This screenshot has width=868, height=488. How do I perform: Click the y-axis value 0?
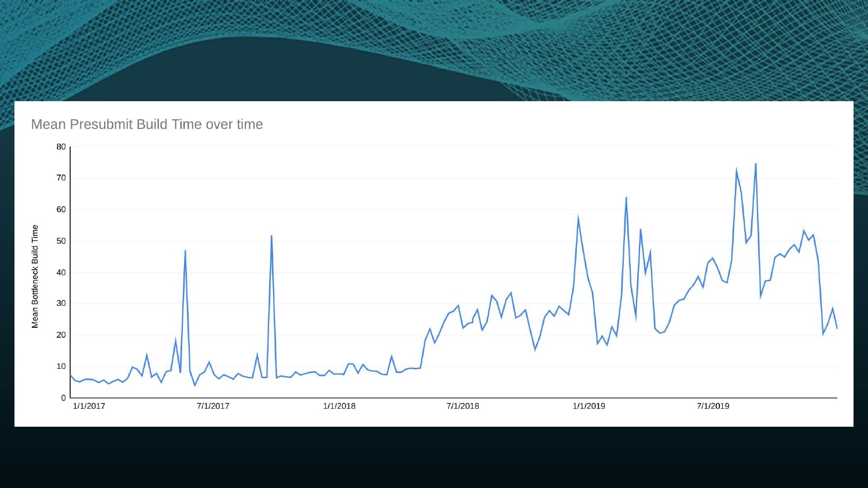point(64,398)
